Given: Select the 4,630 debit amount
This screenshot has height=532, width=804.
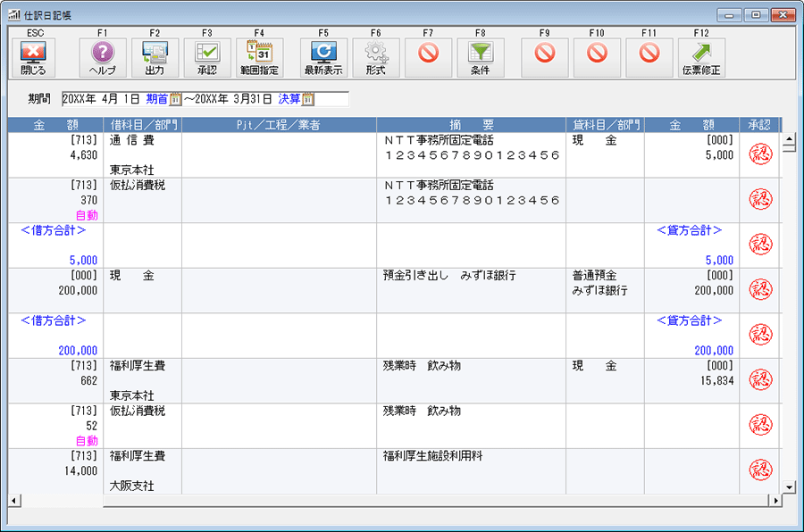Looking at the screenshot, I should click(84, 155).
